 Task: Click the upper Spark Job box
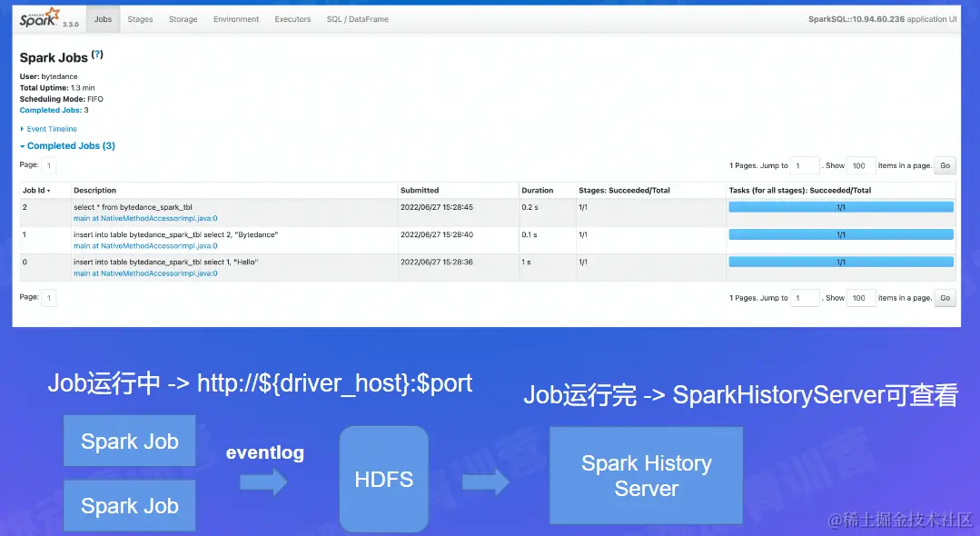tap(129, 441)
